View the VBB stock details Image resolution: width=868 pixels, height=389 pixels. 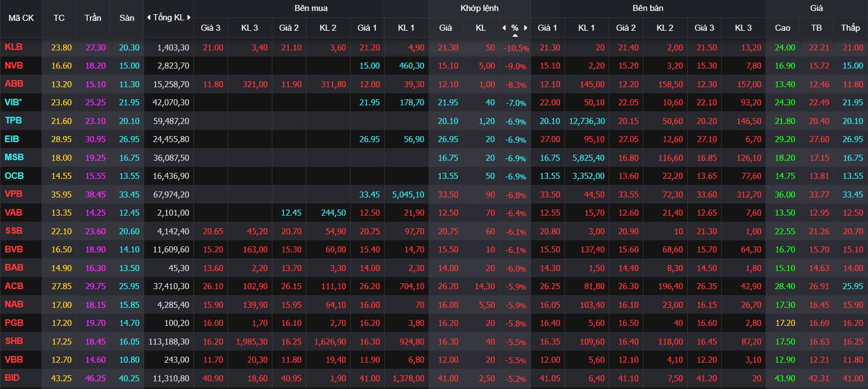[14, 359]
